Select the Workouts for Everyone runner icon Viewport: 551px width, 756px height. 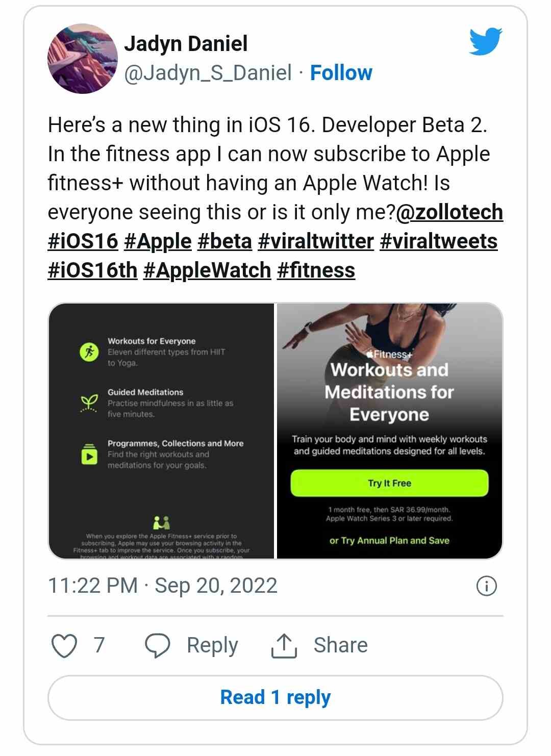pyautogui.click(x=89, y=351)
